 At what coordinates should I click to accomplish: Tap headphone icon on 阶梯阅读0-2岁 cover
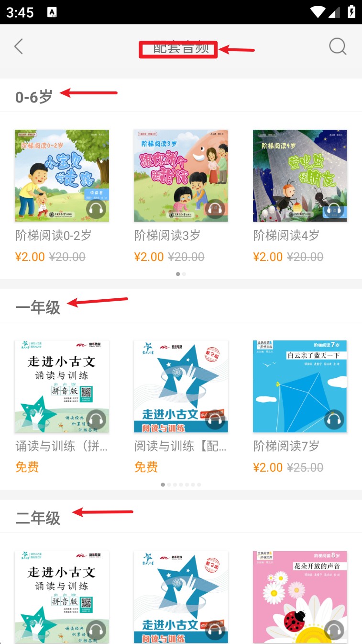tap(96, 209)
